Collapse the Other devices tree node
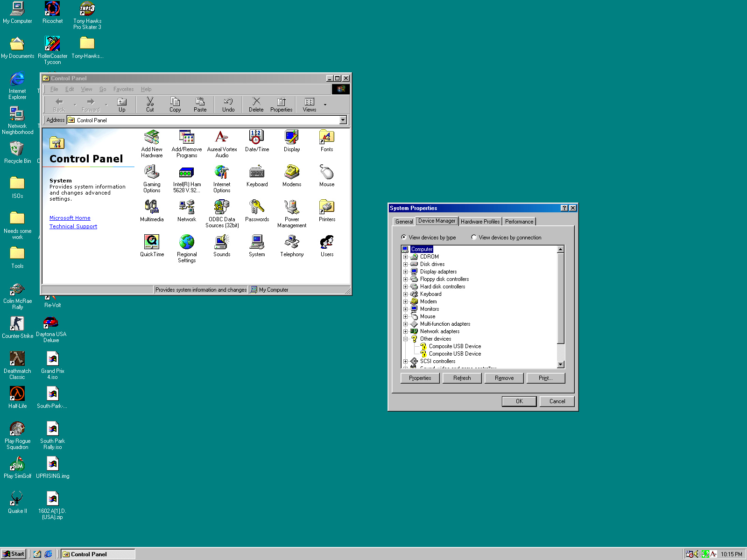Image resolution: width=747 pixels, height=560 pixels. 405,339
